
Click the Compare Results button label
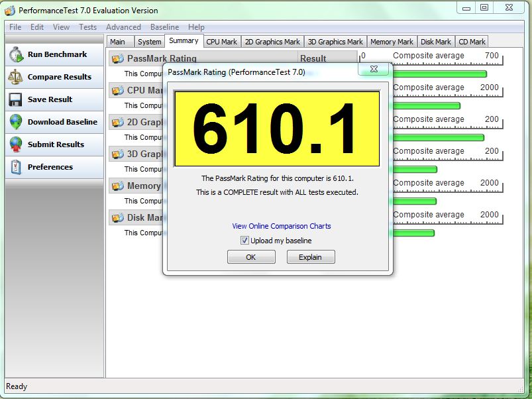(60, 77)
